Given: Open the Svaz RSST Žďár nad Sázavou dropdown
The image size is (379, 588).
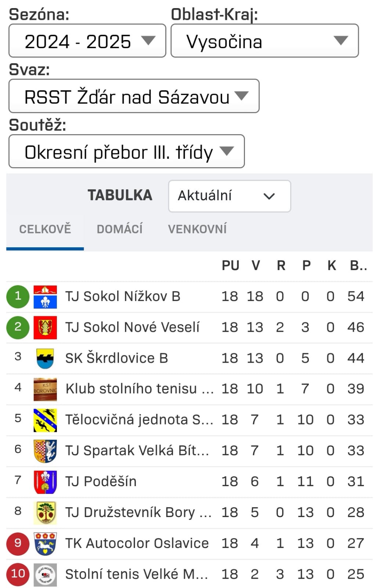Looking at the screenshot, I should (134, 96).
